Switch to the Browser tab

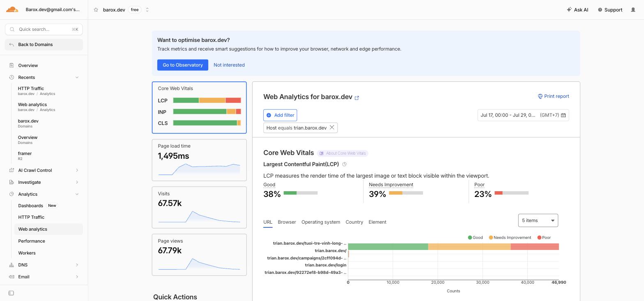[x=287, y=222]
